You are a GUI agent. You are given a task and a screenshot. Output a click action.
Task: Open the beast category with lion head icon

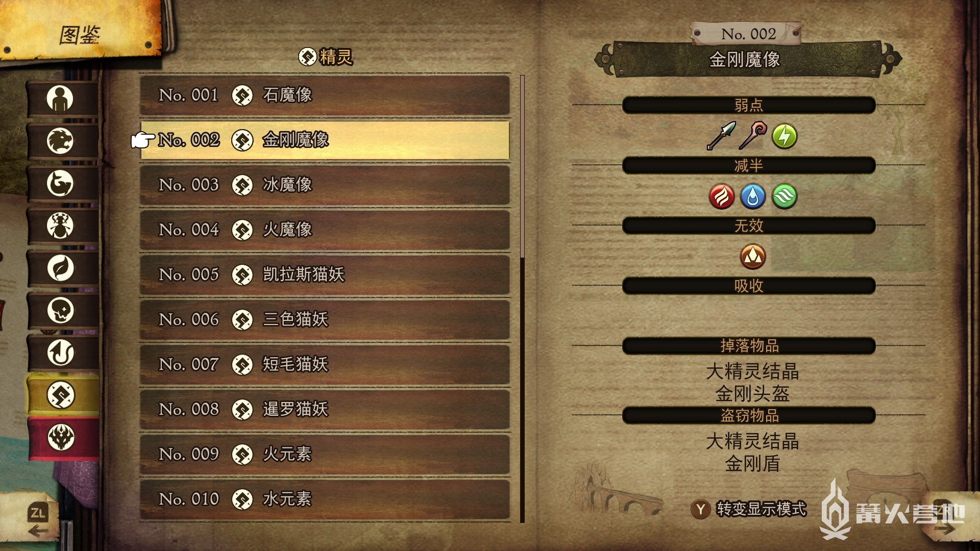[x=60, y=141]
